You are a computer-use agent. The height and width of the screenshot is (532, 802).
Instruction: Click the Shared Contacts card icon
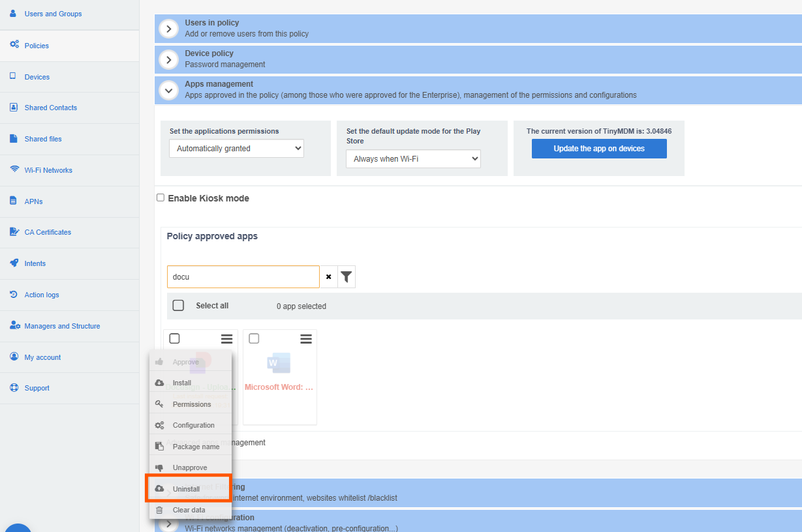(x=13, y=108)
